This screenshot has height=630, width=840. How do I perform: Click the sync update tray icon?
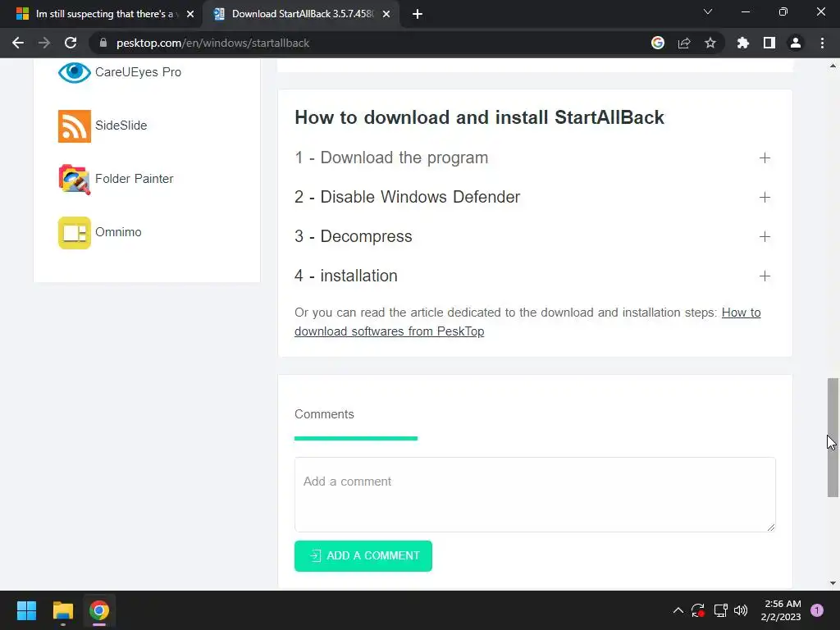click(697, 610)
